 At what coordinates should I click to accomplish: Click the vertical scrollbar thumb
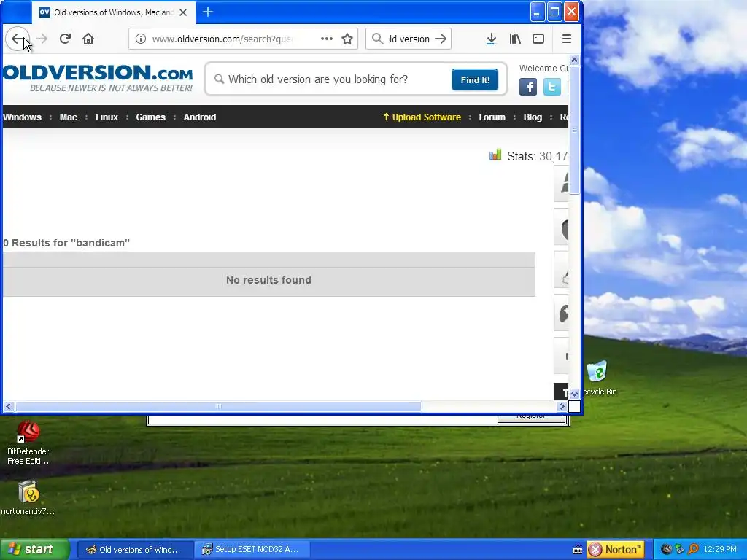tap(574, 130)
